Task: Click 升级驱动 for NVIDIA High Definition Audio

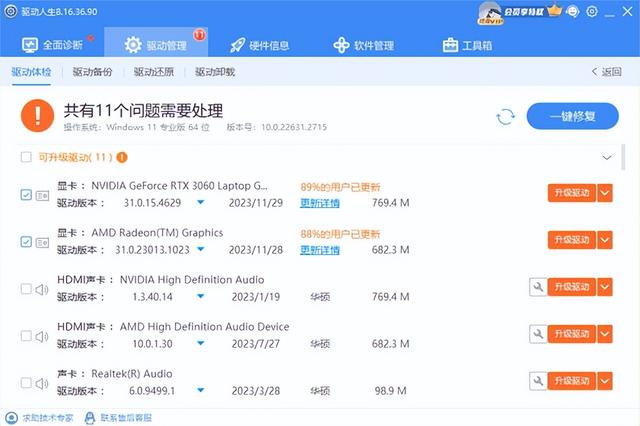Action: (x=572, y=287)
